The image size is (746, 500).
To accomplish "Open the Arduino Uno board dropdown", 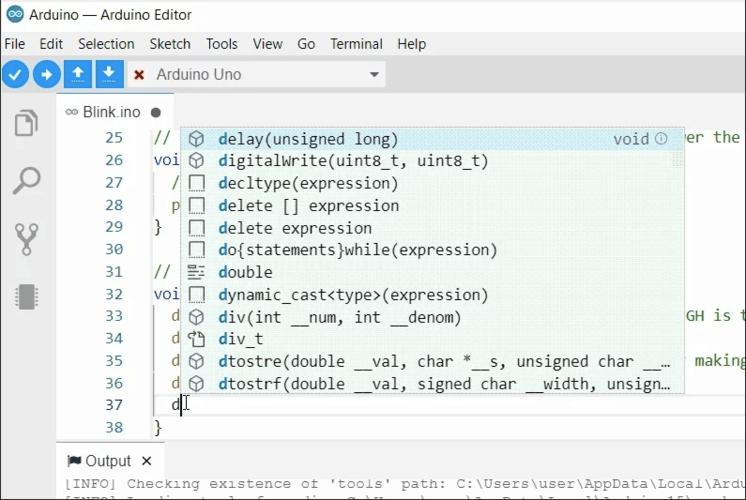I will [256, 75].
